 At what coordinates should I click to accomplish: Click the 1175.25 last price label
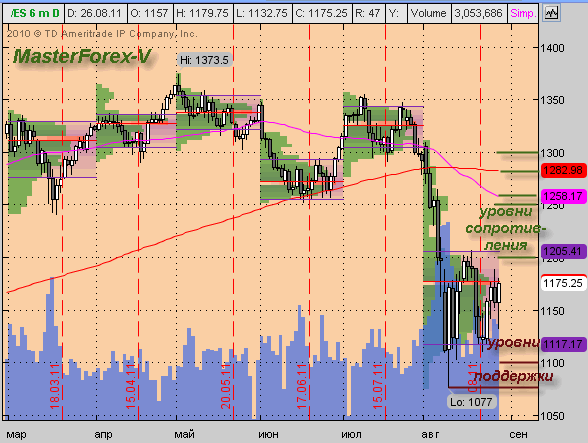563,283
